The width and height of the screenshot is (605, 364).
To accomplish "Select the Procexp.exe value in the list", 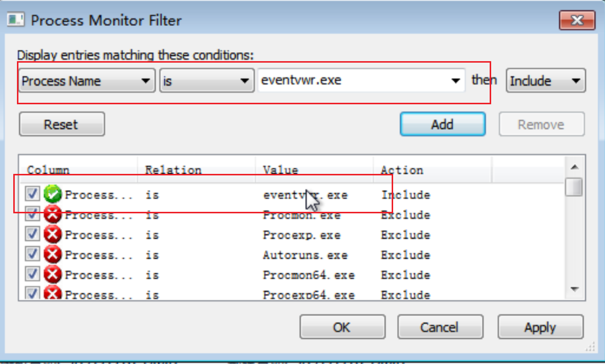I will pyautogui.click(x=301, y=235).
